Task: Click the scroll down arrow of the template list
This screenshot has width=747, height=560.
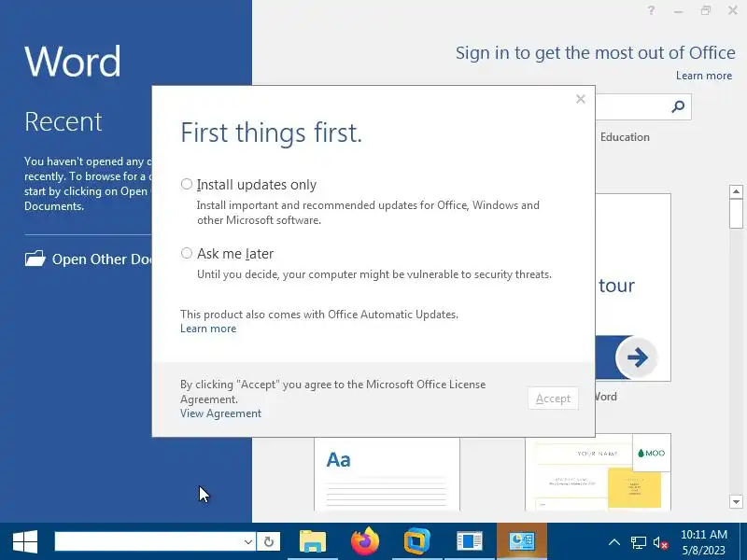Action: pos(736,501)
